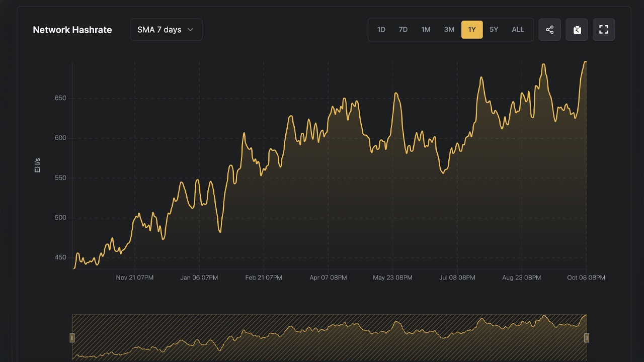Click the 1M range button

(426, 29)
